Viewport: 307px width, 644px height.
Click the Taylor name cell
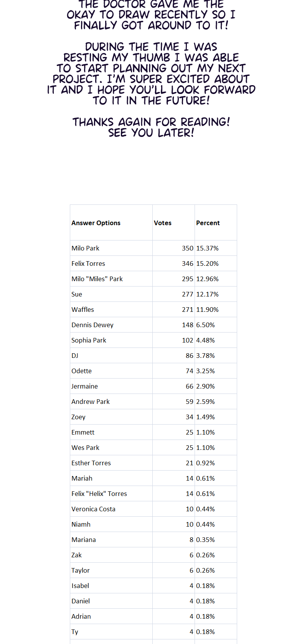(x=81, y=570)
